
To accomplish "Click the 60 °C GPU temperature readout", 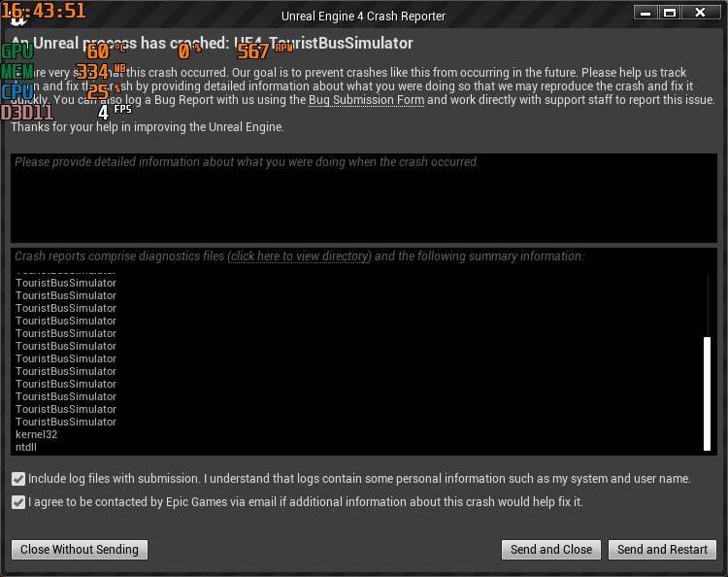I will [x=107, y=51].
